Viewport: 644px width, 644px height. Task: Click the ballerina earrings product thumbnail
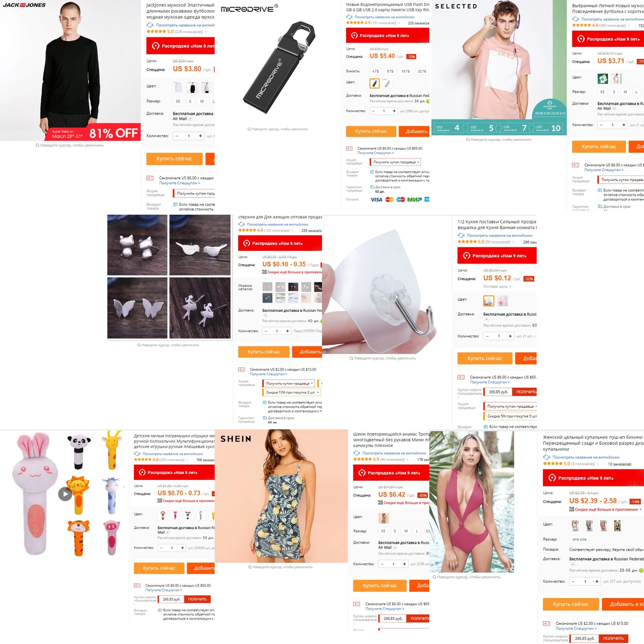coord(200,308)
